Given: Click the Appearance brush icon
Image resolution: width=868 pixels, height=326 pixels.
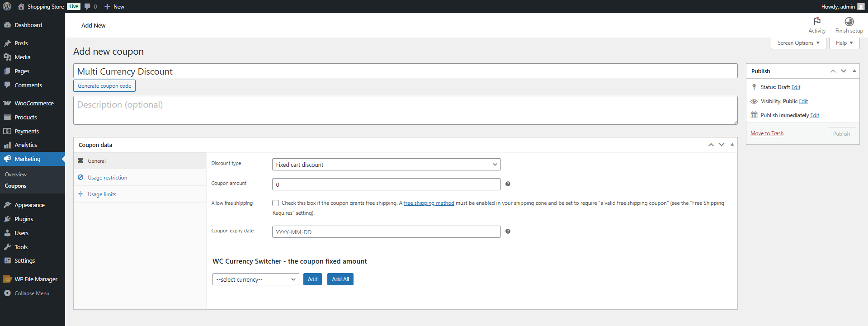Looking at the screenshot, I should click(x=7, y=205).
